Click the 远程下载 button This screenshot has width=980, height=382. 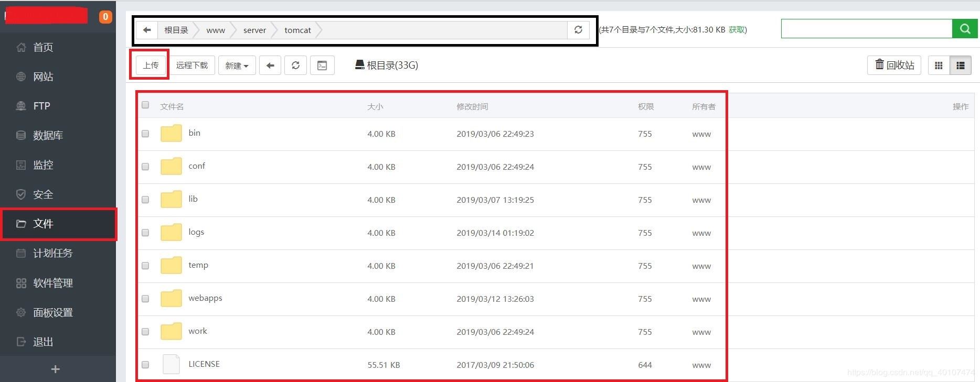(x=192, y=66)
